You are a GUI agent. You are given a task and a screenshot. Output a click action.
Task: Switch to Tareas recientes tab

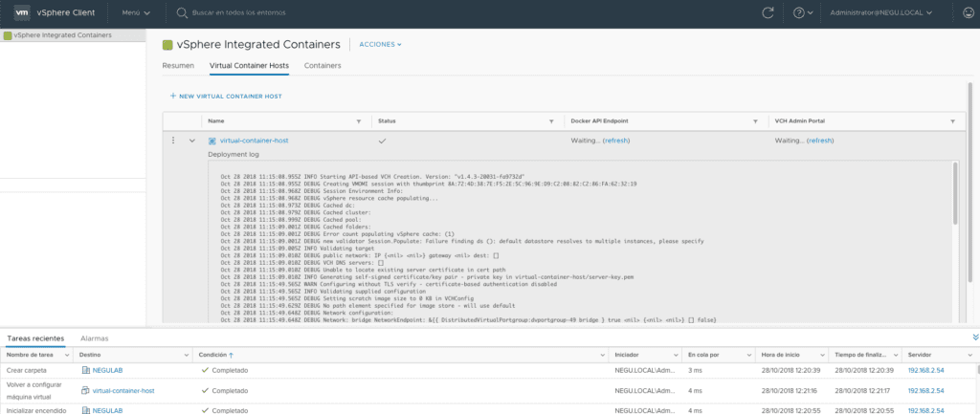[35, 338]
